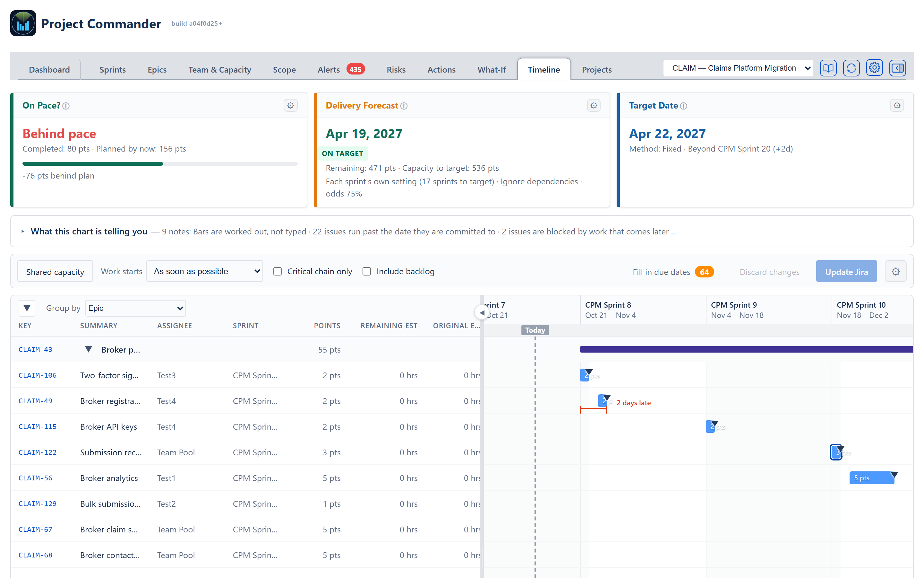Click the 2 days late label
Image resolution: width=924 pixels, height=578 pixels.
coord(633,403)
